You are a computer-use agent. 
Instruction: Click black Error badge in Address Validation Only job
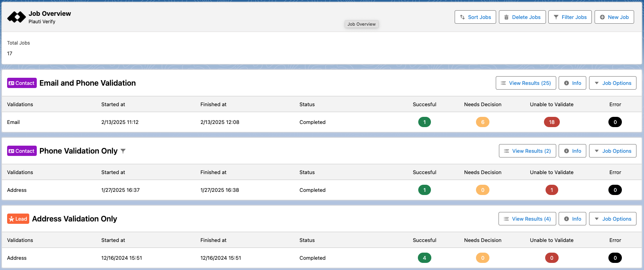615,258
